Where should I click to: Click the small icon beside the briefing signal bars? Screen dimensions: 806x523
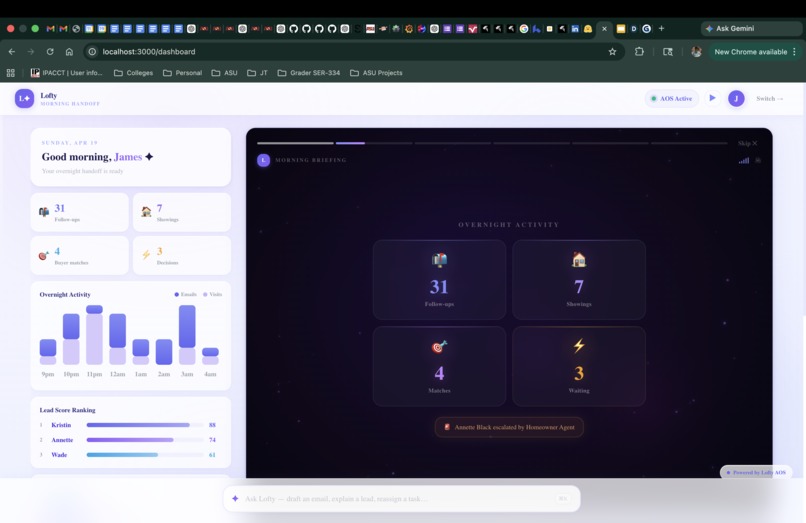(x=758, y=160)
